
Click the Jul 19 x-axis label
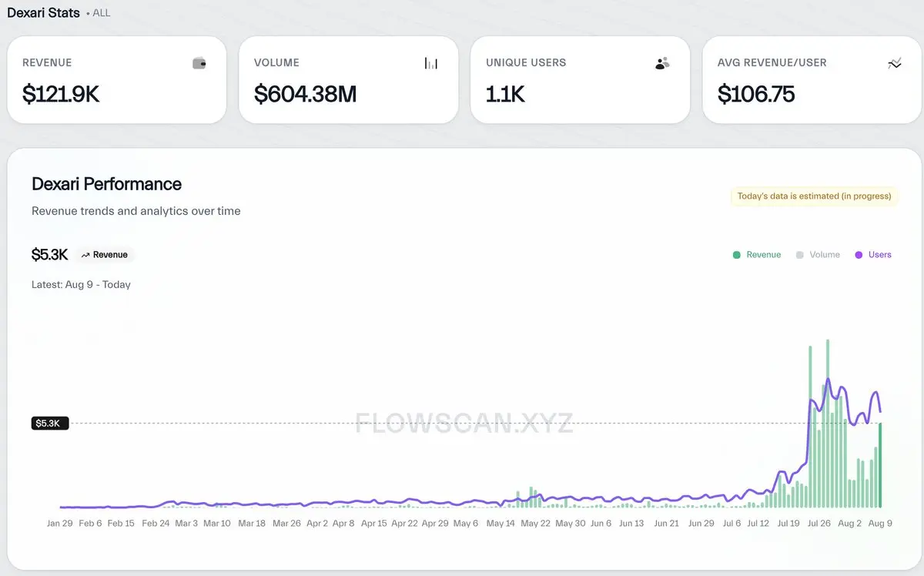788,524
